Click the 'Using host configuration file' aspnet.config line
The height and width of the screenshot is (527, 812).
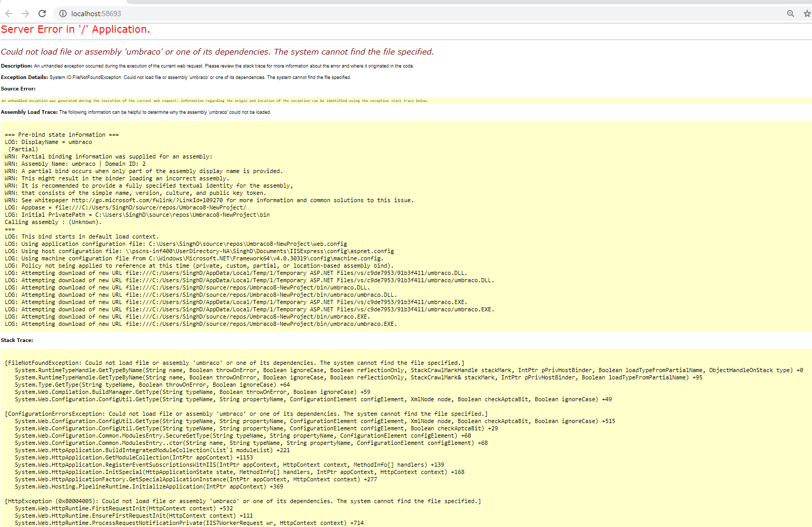(x=199, y=251)
